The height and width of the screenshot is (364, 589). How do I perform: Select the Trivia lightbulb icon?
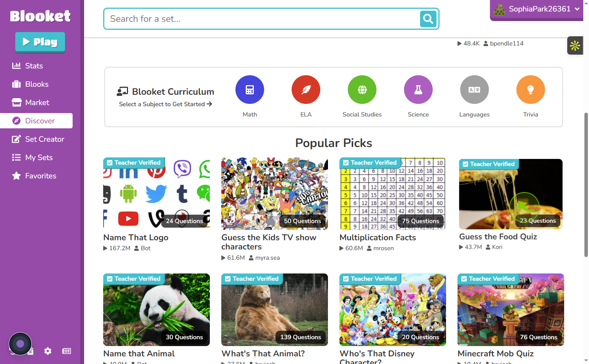(x=531, y=90)
